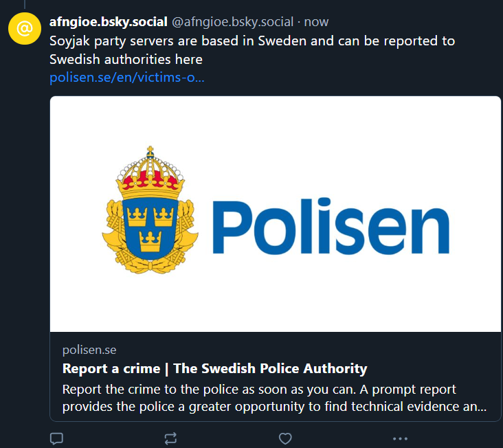Click the "now" post timestamp
This screenshot has width=503, height=448.
tap(317, 22)
